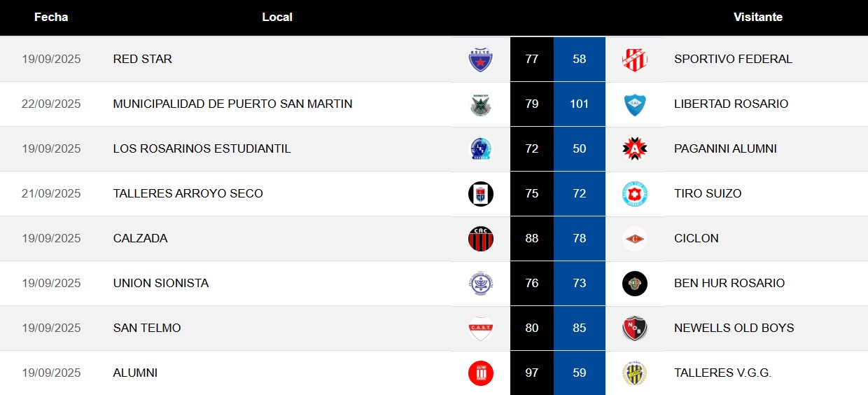Click the Talleres Arroyo Seco crest
The height and width of the screenshot is (395, 868).
pyautogui.click(x=480, y=194)
